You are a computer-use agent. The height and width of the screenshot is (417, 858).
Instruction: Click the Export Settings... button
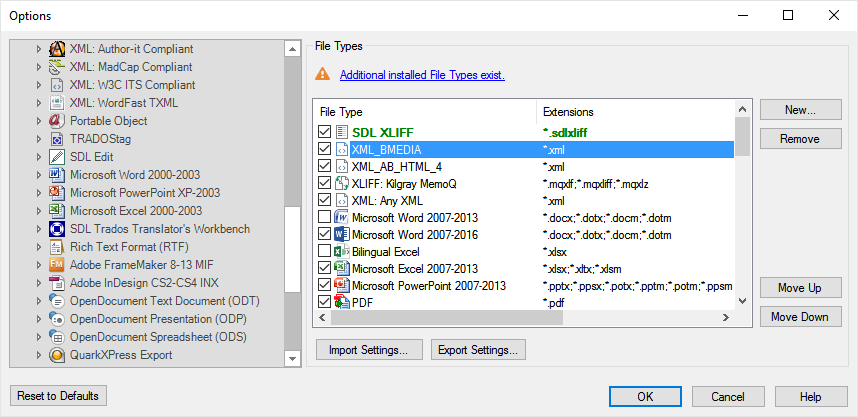click(x=478, y=350)
